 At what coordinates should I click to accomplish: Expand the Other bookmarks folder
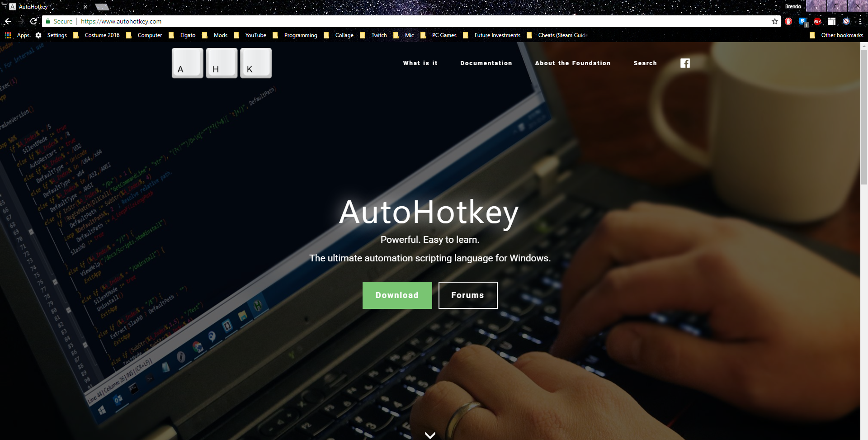coord(836,35)
